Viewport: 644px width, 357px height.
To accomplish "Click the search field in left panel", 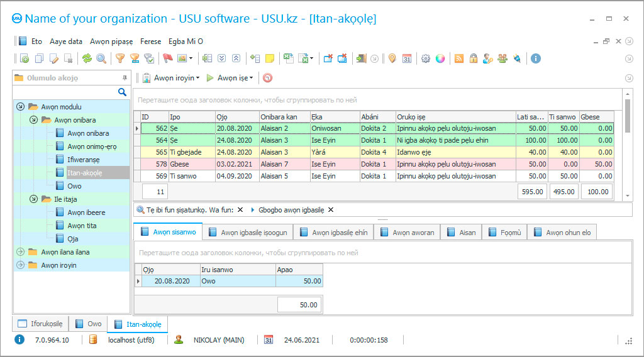I will click(66, 92).
